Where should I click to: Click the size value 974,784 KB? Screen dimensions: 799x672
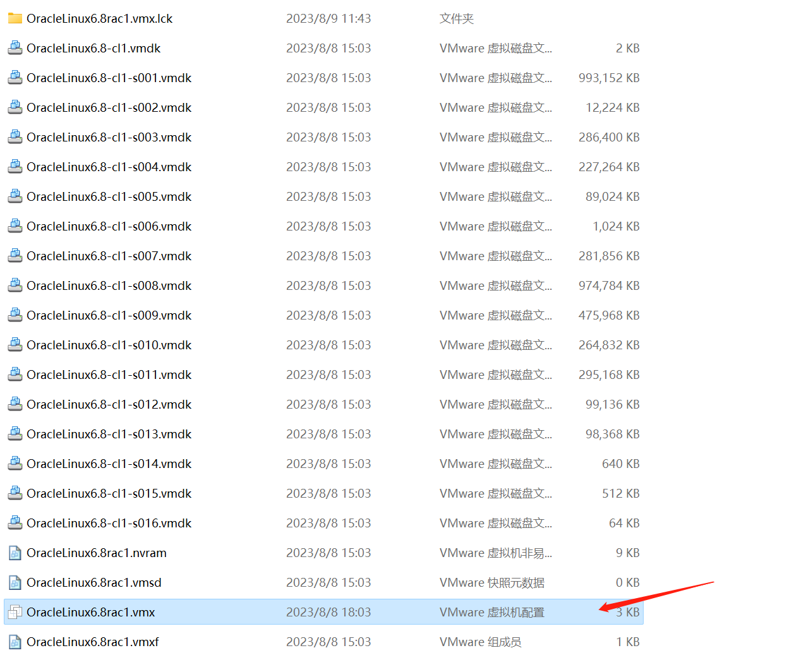[x=609, y=285]
